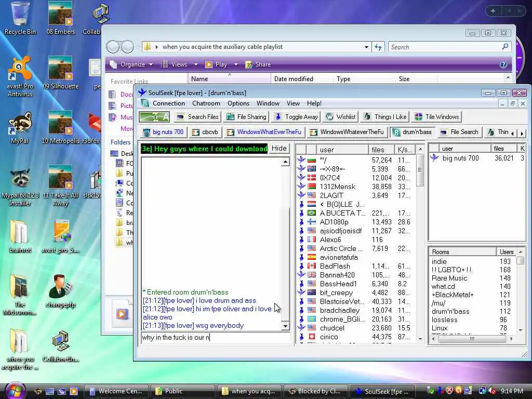Select user bradchadley in the room list
The height and width of the screenshot is (399, 532).
coord(356,310)
